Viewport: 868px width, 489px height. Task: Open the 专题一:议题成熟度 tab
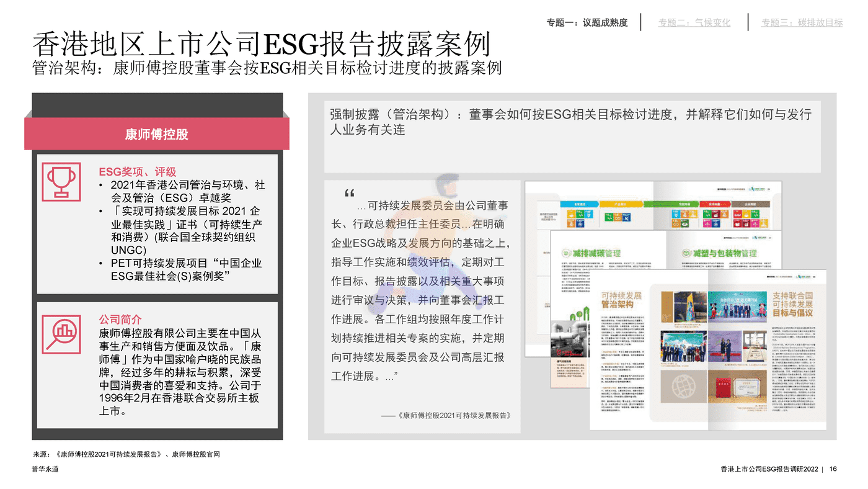(587, 23)
